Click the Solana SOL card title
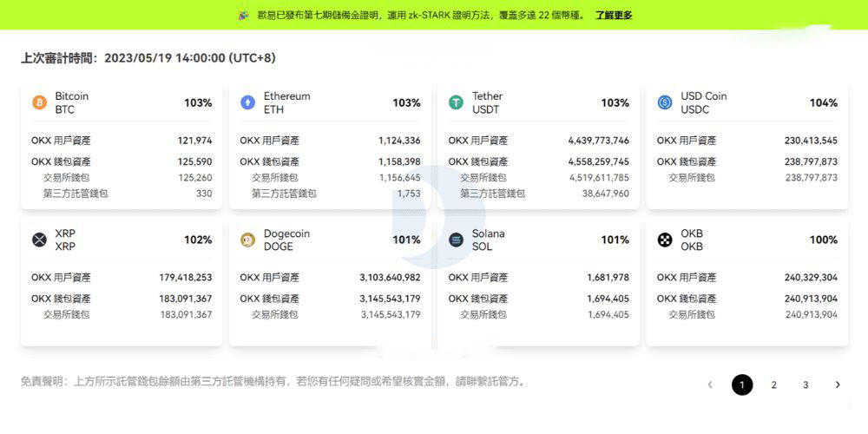This screenshot has height=434, width=868. click(488, 240)
